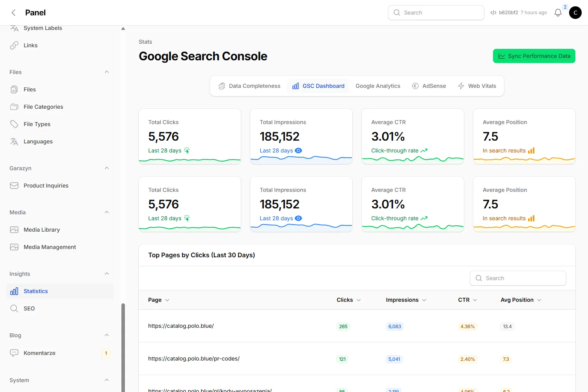
Task: Click the Product Inquiries envelope icon
Action: 14,186
